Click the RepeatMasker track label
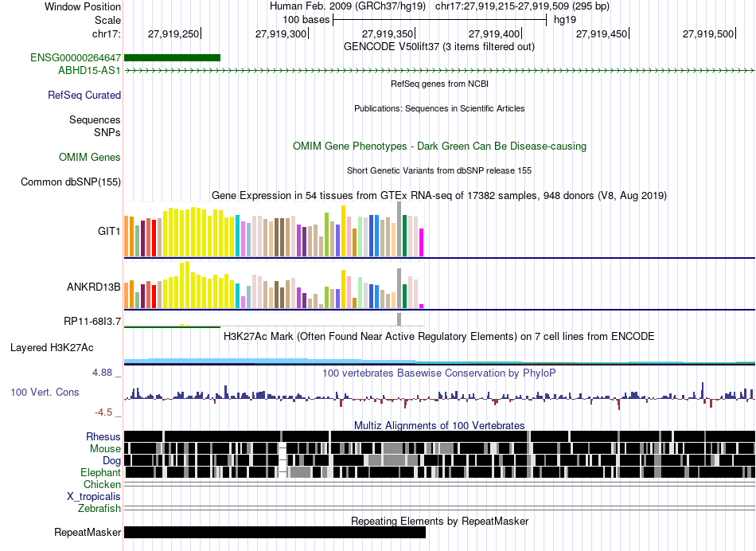756x551 pixels. click(x=88, y=532)
